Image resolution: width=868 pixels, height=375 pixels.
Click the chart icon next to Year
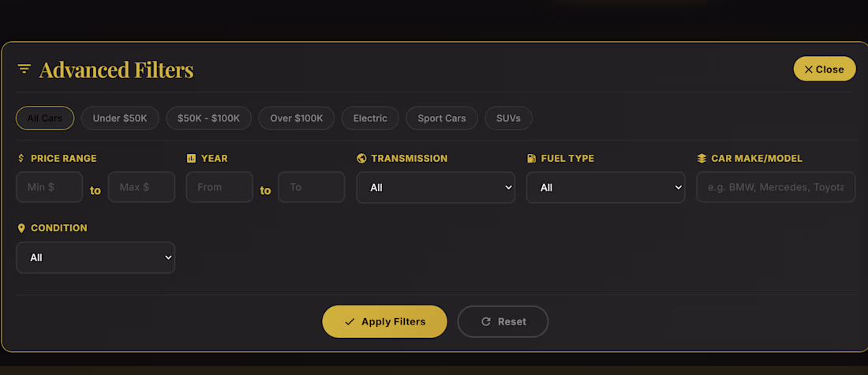coord(191,158)
